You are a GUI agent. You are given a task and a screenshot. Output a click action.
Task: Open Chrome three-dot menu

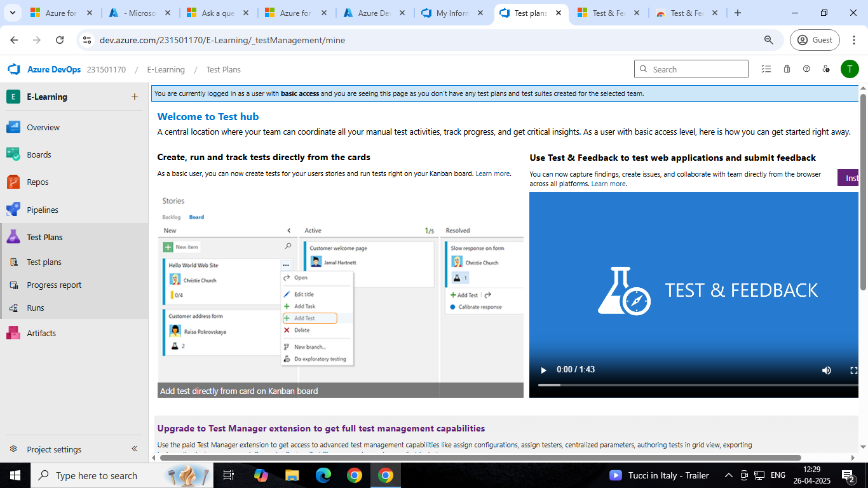point(853,39)
